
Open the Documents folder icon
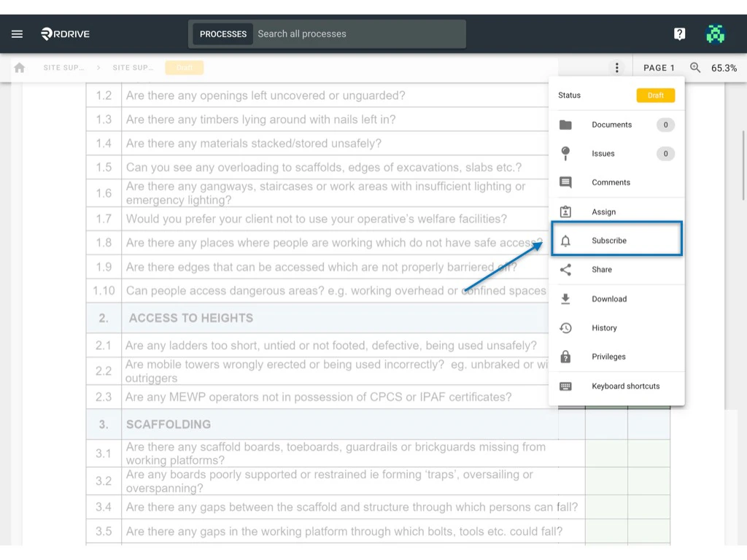(566, 125)
